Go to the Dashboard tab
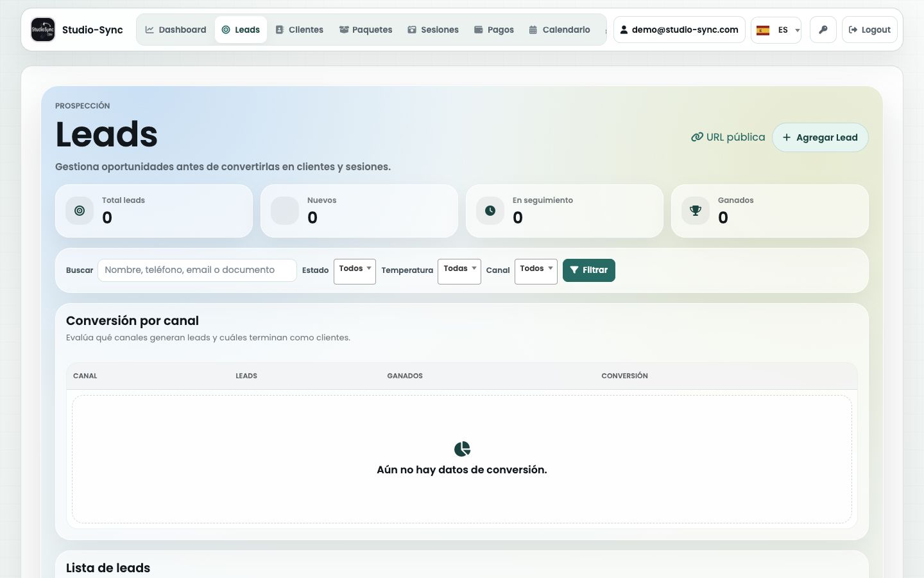 [176, 30]
